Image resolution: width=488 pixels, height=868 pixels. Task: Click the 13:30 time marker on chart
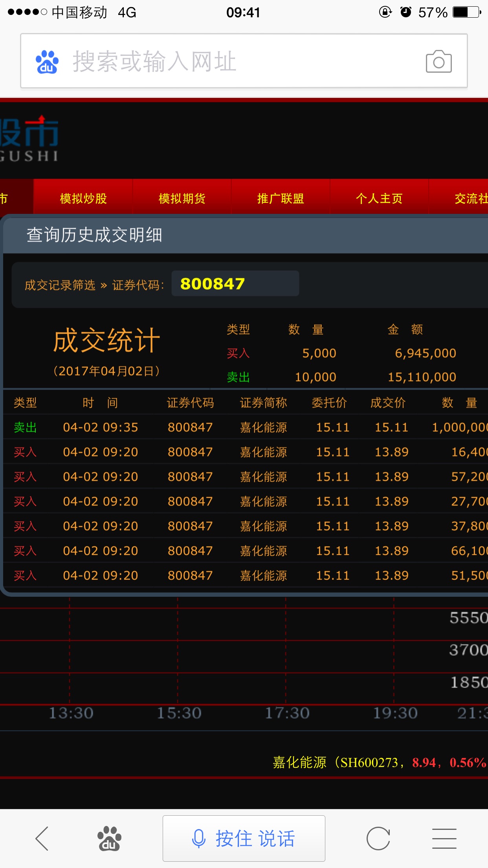(x=71, y=713)
